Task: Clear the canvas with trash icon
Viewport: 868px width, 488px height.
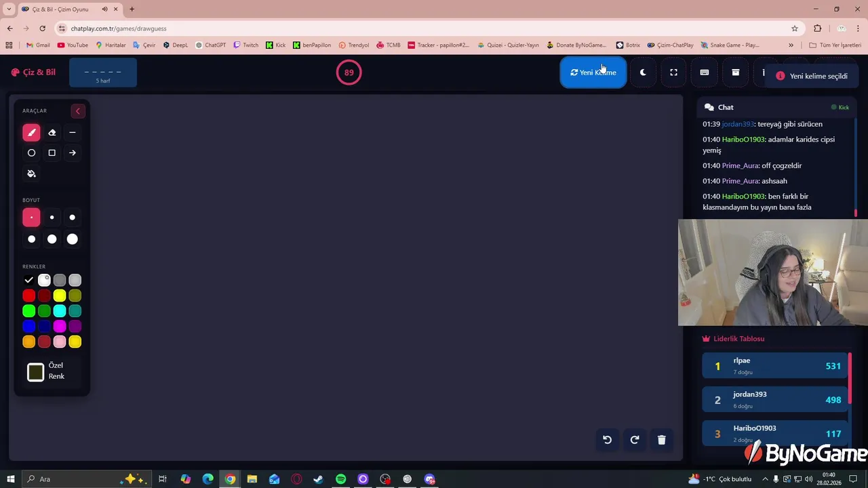Action: (x=662, y=440)
